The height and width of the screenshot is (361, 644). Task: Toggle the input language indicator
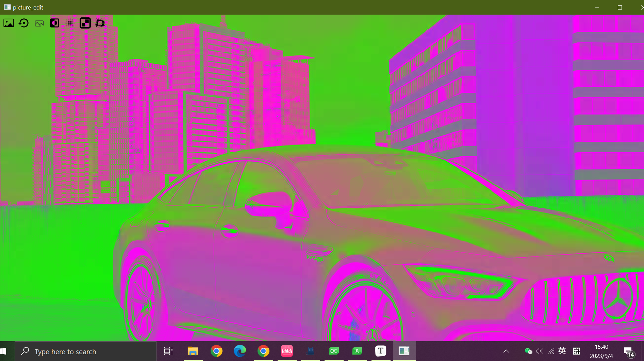562,351
